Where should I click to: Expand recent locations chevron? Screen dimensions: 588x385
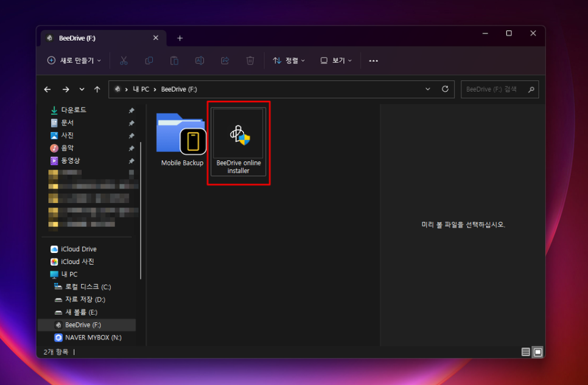(82, 89)
